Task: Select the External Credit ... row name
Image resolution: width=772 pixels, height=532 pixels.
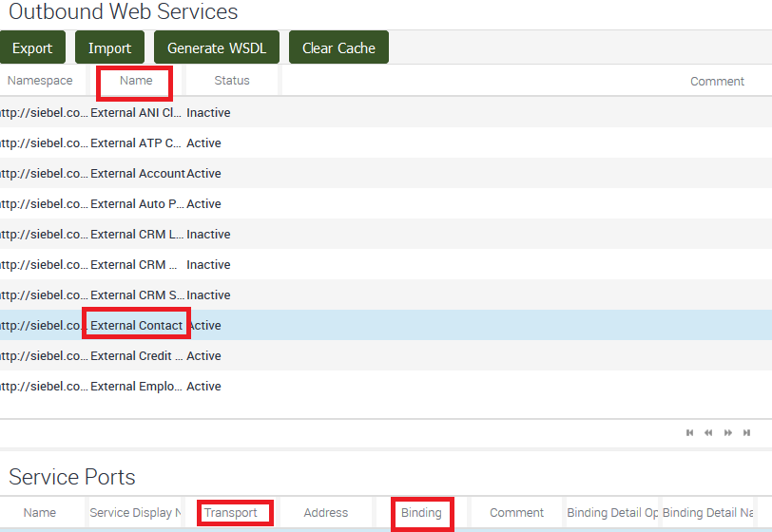Action: tap(136, 356)
